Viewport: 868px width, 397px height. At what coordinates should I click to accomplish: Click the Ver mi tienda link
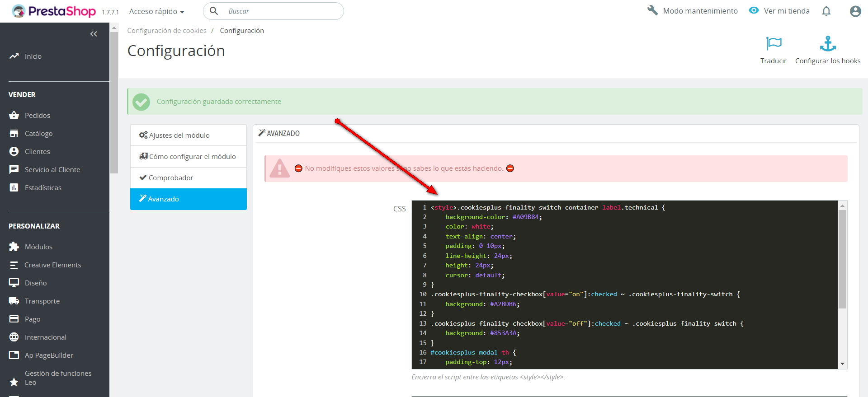tap(787, 11)
